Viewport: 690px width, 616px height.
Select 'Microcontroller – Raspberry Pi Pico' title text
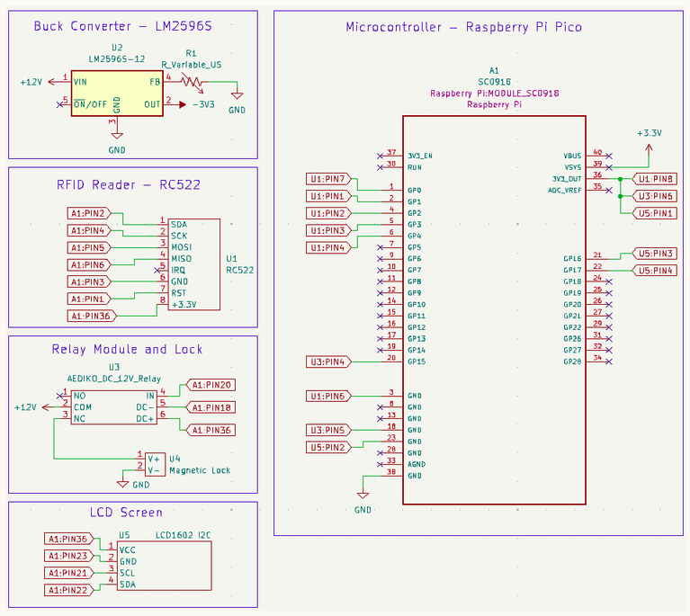(x=464, y=27)
